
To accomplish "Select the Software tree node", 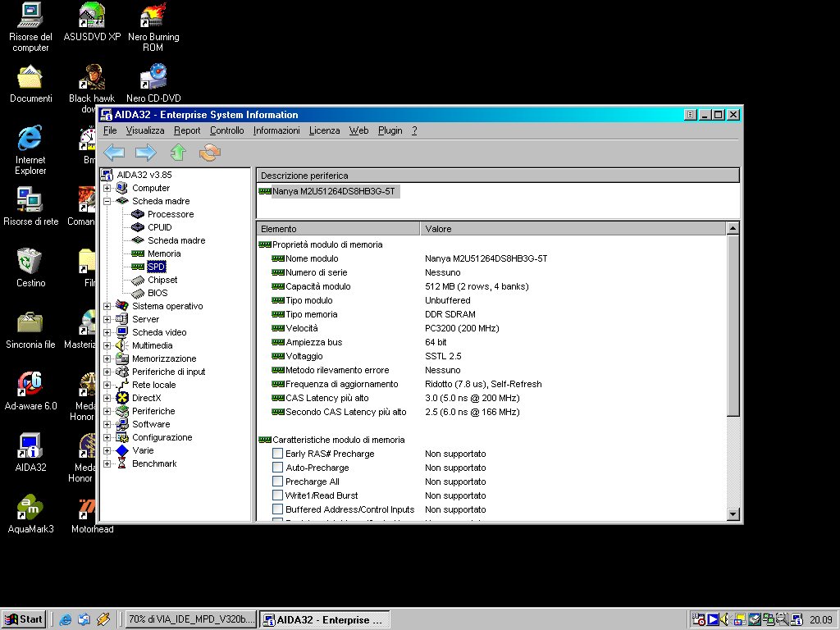I will (x=151, y=424).
